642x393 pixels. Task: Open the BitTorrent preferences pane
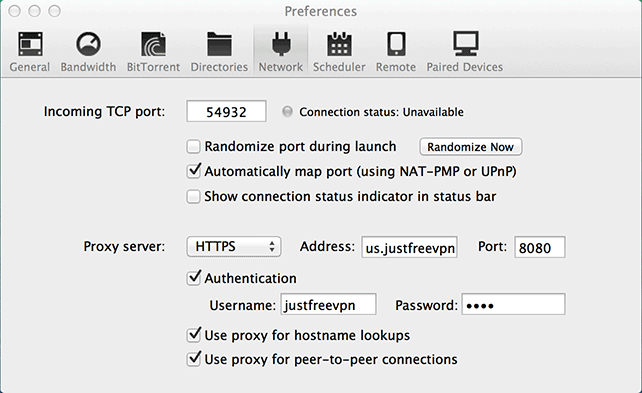(x=153, y=52)
